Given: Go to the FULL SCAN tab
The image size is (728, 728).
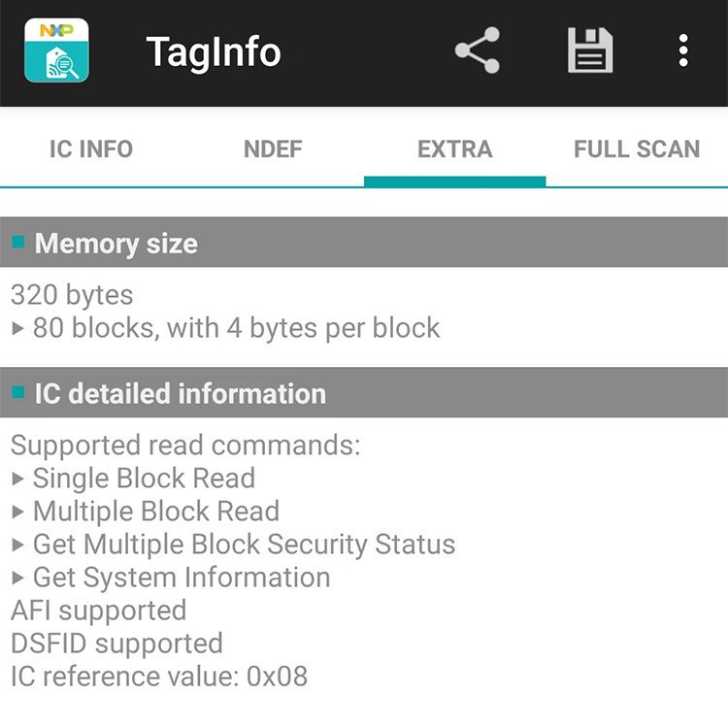Looking at the screenshot, I should [x=637, y=149].
